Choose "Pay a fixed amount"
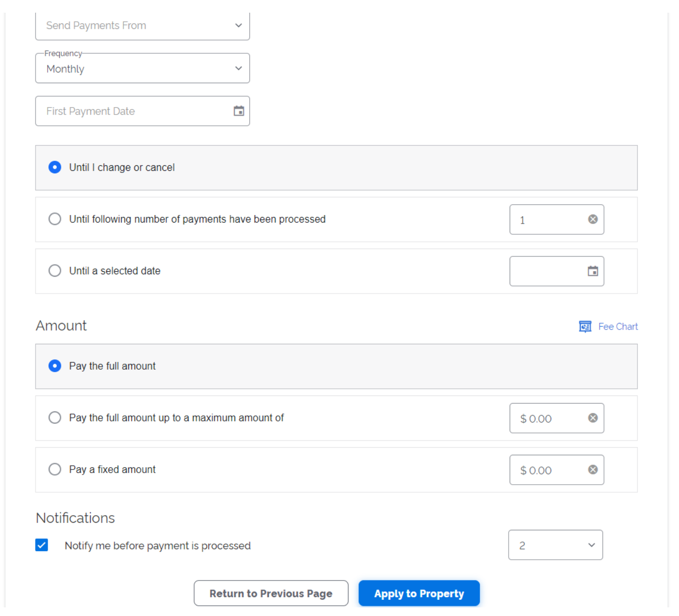The height and width of the screenshot is (616, 679). (x=55, y=469)
